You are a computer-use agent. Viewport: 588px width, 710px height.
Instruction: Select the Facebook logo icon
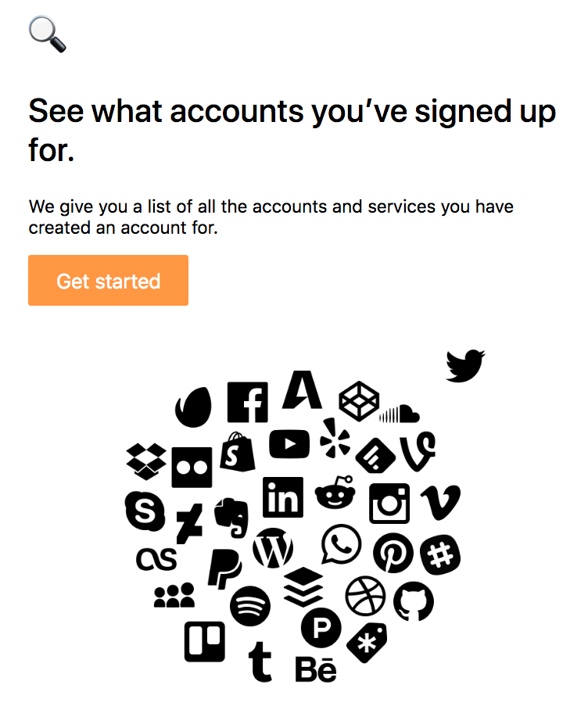coord(248,402)
